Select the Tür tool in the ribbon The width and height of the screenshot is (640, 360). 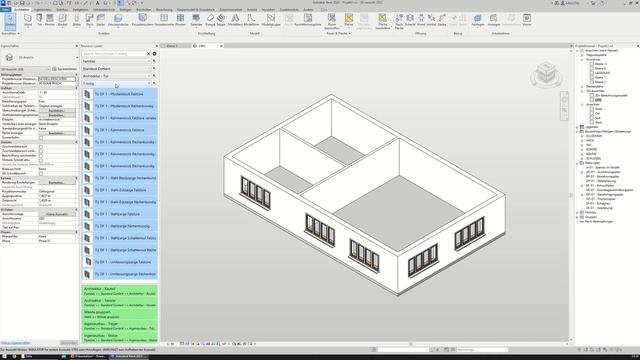[x=39, y=20]
